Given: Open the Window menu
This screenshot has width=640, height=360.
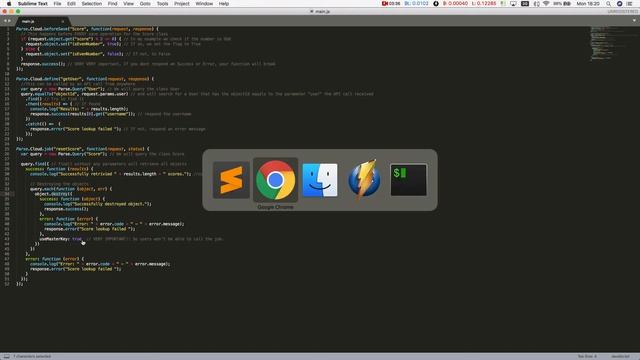Looking at the screenshot, I should tap(204, 4).
